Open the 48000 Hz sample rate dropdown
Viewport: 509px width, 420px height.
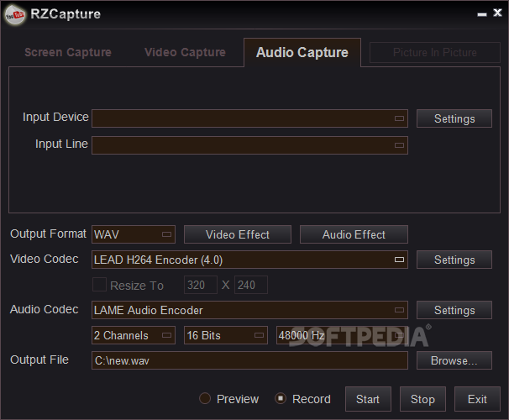click(x=342, y=335)
